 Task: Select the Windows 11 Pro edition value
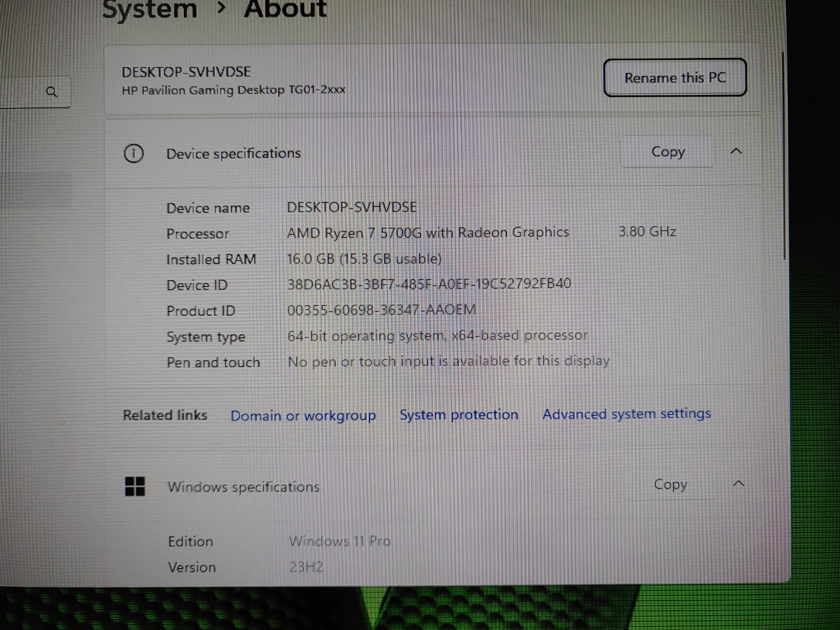pos(339,541)
